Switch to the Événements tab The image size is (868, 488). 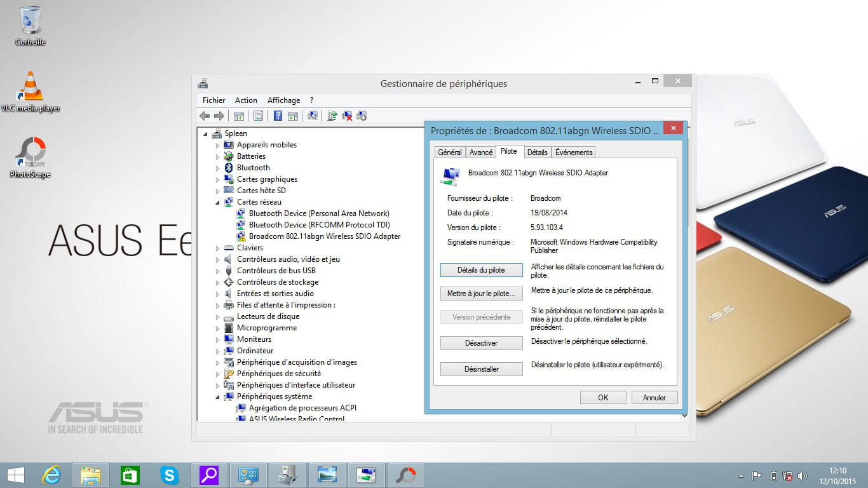(x=574, y=152)
